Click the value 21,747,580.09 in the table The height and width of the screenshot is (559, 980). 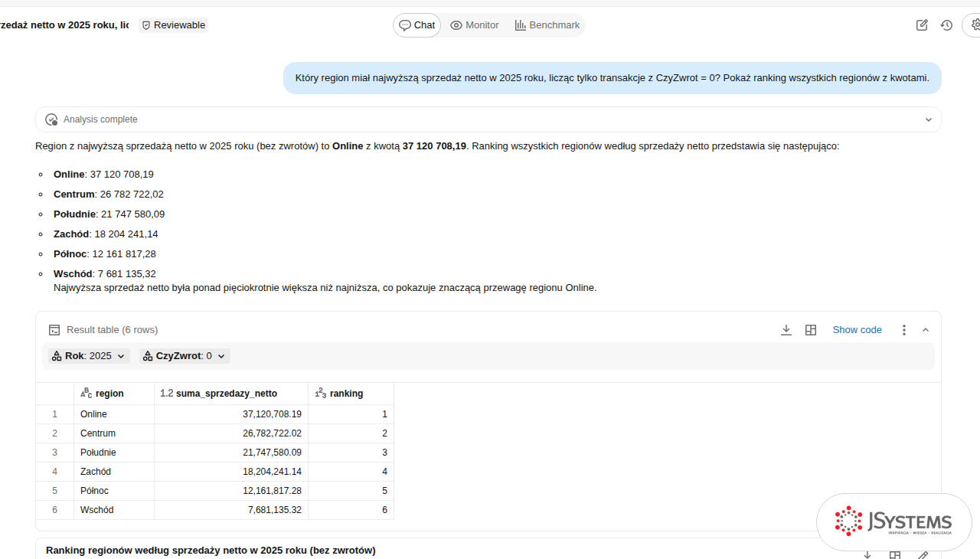(272, 453)
